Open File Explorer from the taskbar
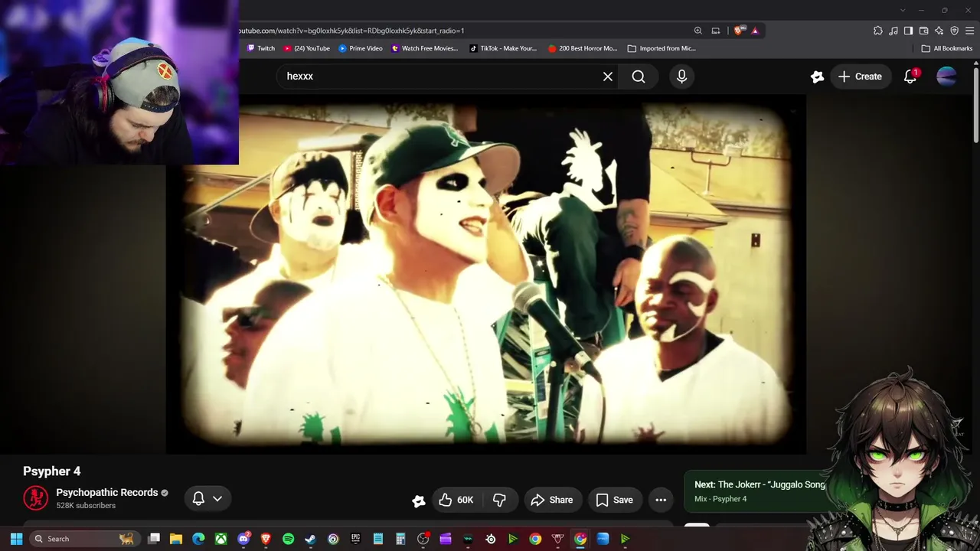Screen dimensions: 980x551 (x=176, y=539)
